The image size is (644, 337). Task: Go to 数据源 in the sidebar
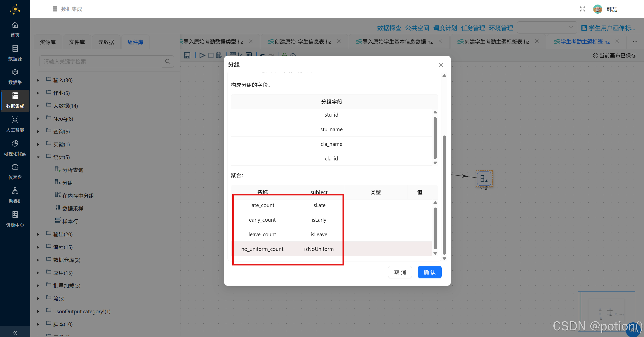[15, 53]
